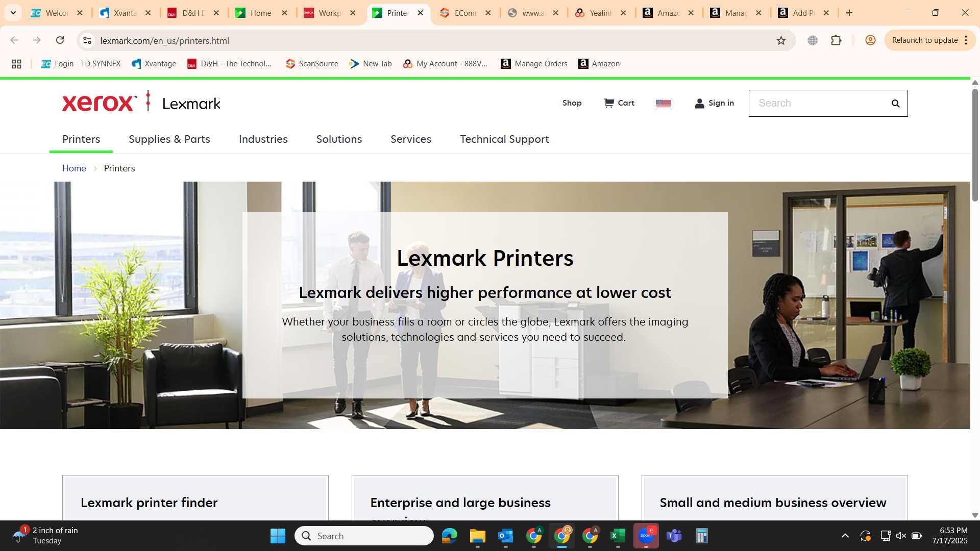This screenshot has width=980, height=551.
Task: Open the Chrome extensions puzzle icon
Action: pyautogui.click(x=836, y=40)
